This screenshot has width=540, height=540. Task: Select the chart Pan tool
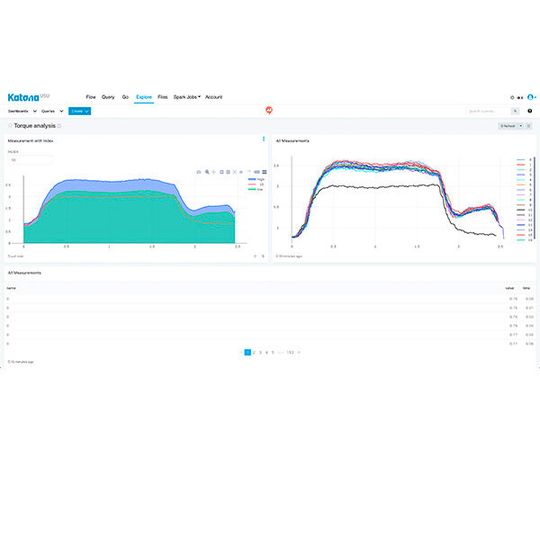coord(214,172)
